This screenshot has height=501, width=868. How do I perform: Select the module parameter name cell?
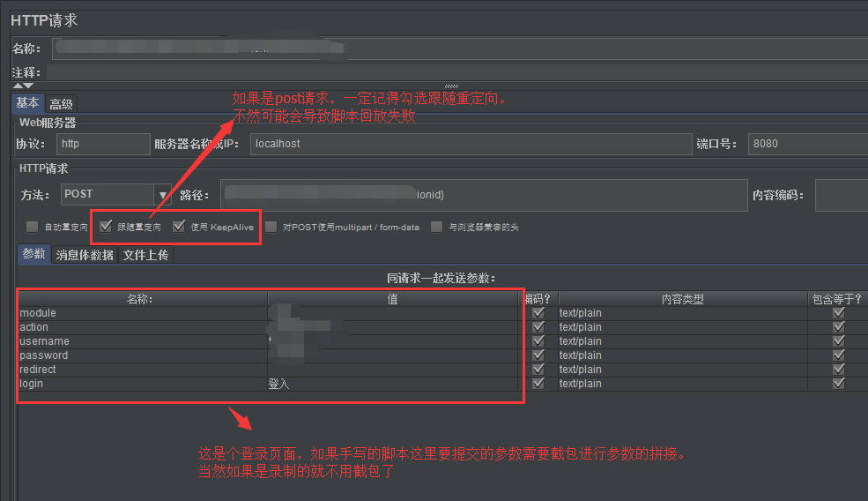click(143, 313)
